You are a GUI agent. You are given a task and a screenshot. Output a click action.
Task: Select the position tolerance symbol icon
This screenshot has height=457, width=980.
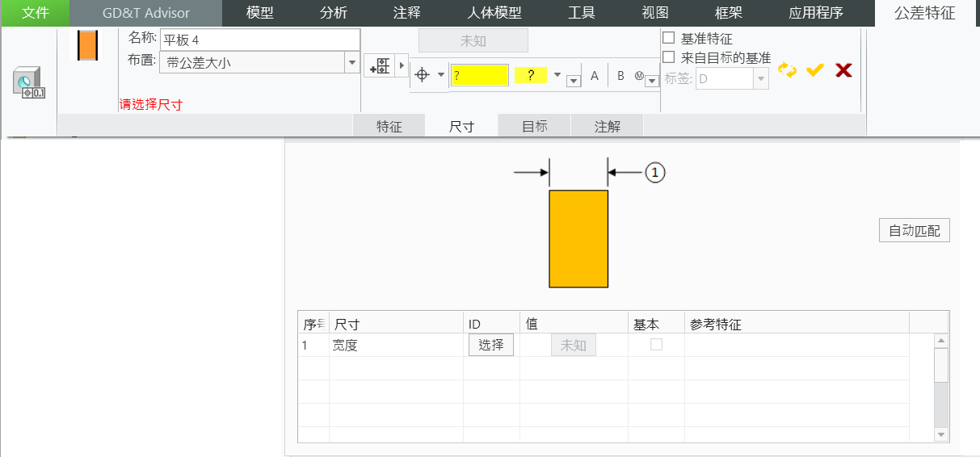(422, 75)
